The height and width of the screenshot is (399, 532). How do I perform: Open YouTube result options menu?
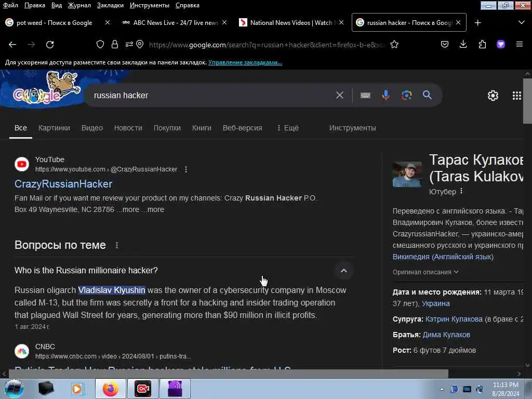[x=186, y=169]
